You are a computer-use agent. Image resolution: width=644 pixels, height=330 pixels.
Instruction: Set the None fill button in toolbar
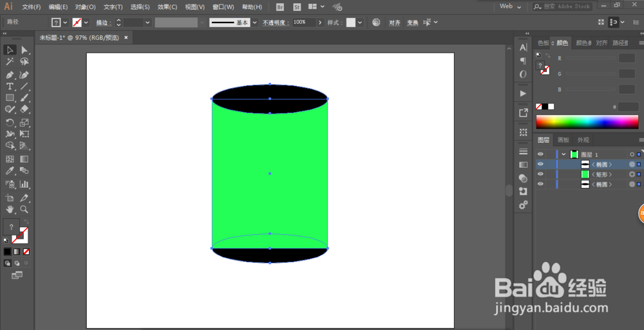26,252
